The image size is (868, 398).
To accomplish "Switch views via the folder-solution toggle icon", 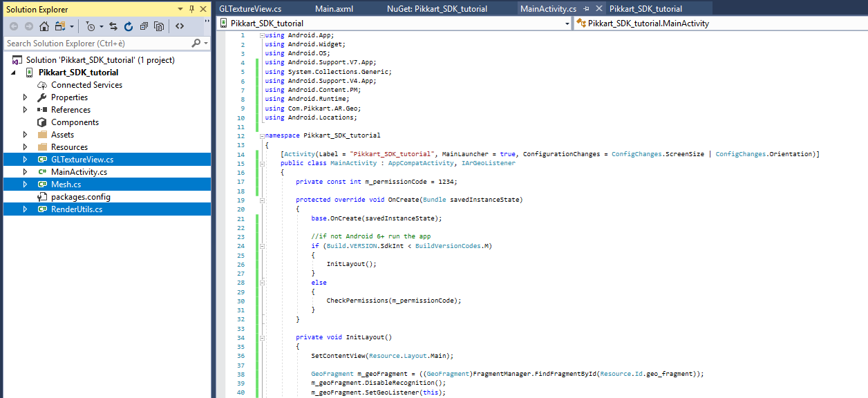I will tap(60, 26).
